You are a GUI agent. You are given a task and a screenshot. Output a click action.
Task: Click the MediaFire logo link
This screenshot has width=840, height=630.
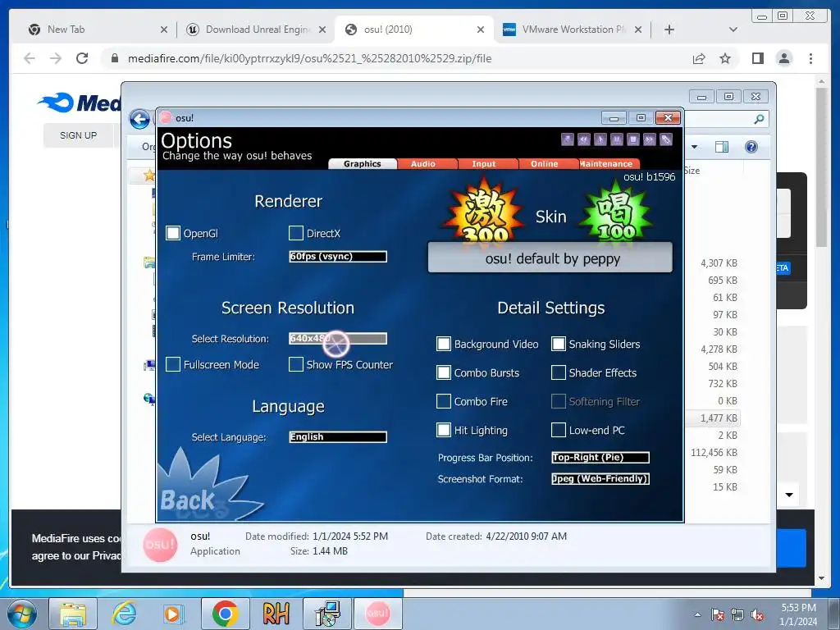[80, 103]
